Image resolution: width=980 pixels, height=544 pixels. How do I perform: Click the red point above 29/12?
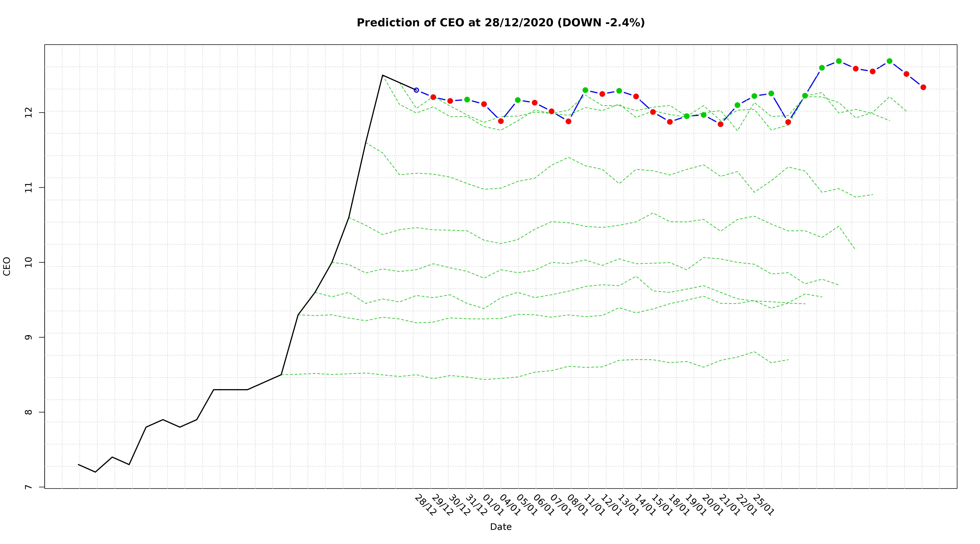click(x=433, y=97)
